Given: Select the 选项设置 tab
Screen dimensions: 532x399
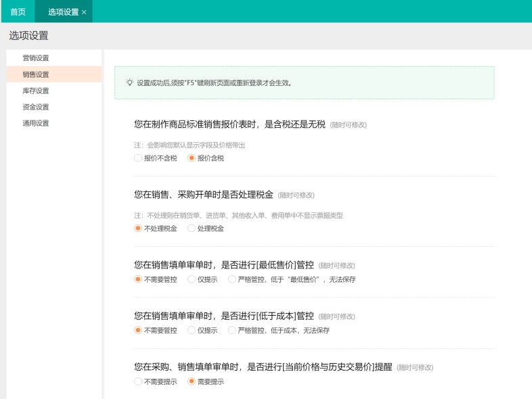Looking at the screenshot, I should pyautogui.click(x=62, y=11).
